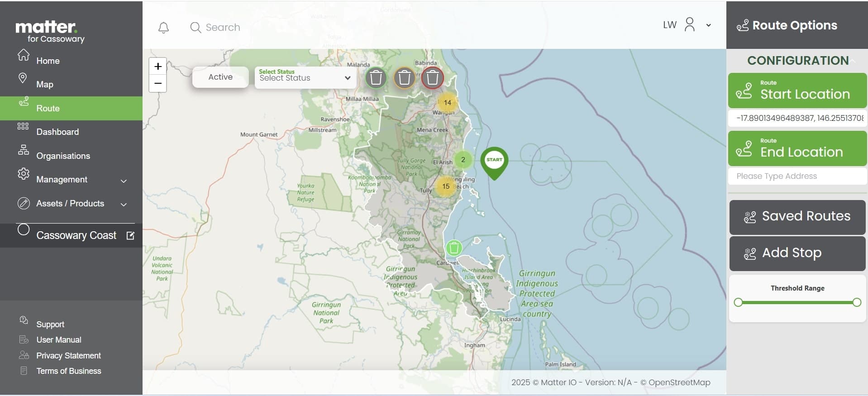Image resolution: width=868 pixels, height=396 pixels.
Task: Open the Select Status dropdown
Action: [305, 77]
